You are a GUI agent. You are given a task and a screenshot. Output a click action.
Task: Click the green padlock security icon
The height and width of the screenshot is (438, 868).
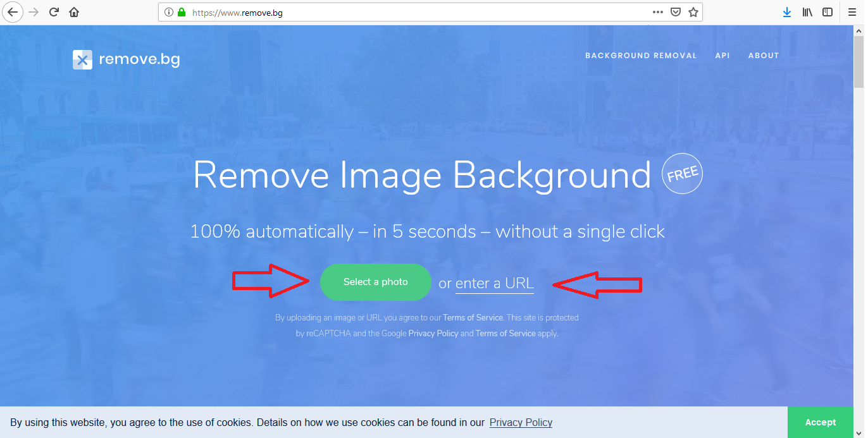(182, 12)
